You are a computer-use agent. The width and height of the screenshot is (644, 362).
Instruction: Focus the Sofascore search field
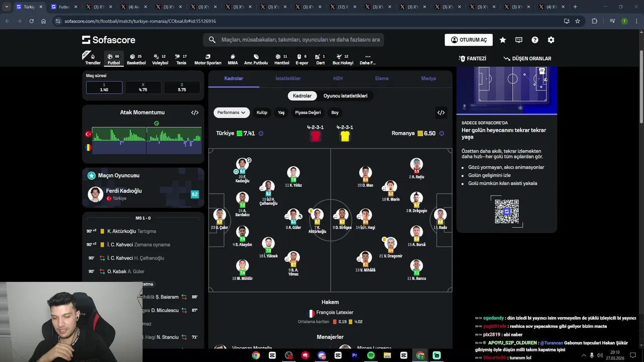coord(293,40)
